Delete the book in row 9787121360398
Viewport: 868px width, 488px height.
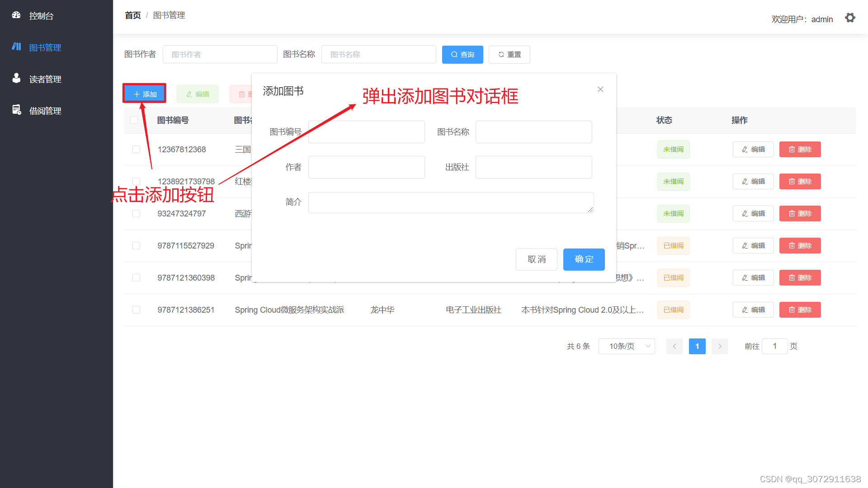click(800, 278)
